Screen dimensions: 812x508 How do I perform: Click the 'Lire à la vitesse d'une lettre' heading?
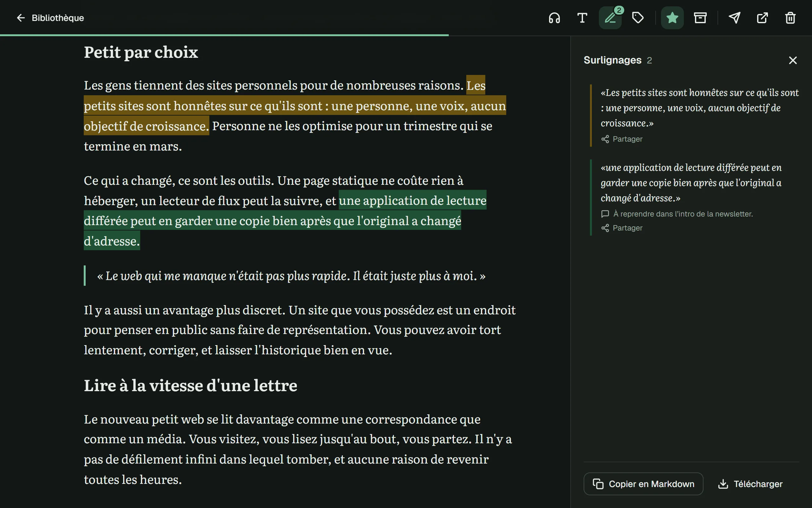(191, 386)
